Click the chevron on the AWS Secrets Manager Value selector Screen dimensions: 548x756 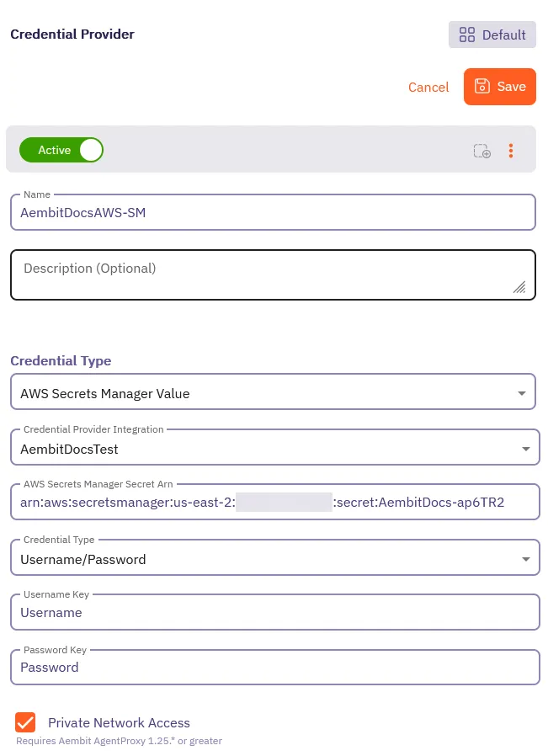(x=521, y=391)
